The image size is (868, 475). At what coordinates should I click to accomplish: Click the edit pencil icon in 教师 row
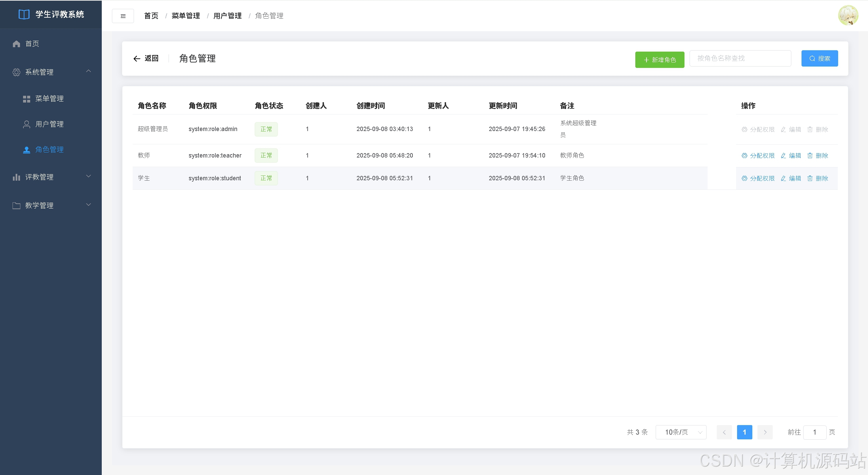783,156
